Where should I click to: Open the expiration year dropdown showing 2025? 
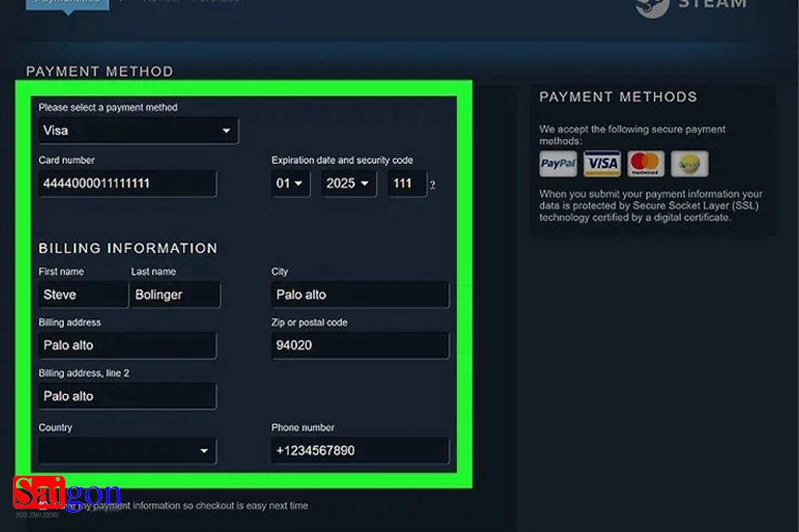click(348, 183)
